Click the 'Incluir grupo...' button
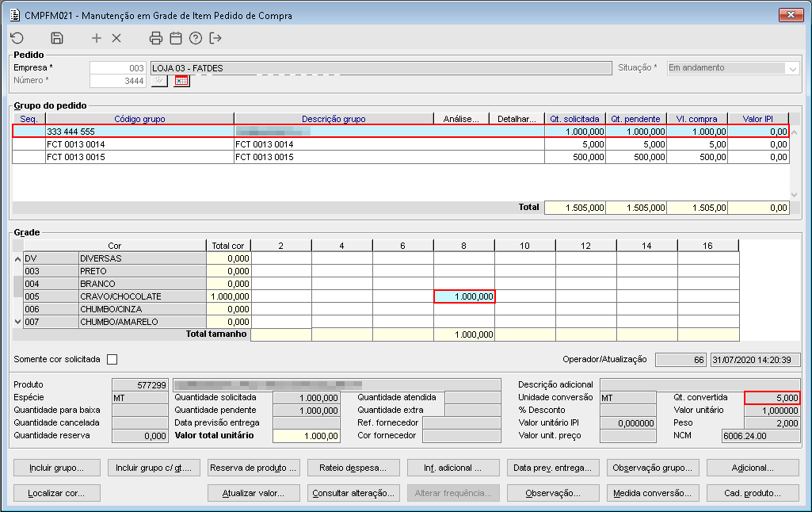Viewport: 812px width, 512px height. [57, 468]
